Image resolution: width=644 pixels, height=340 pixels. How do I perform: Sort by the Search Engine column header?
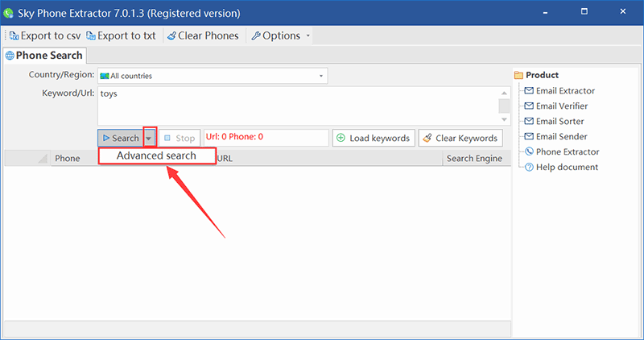(x=473, y=158)
